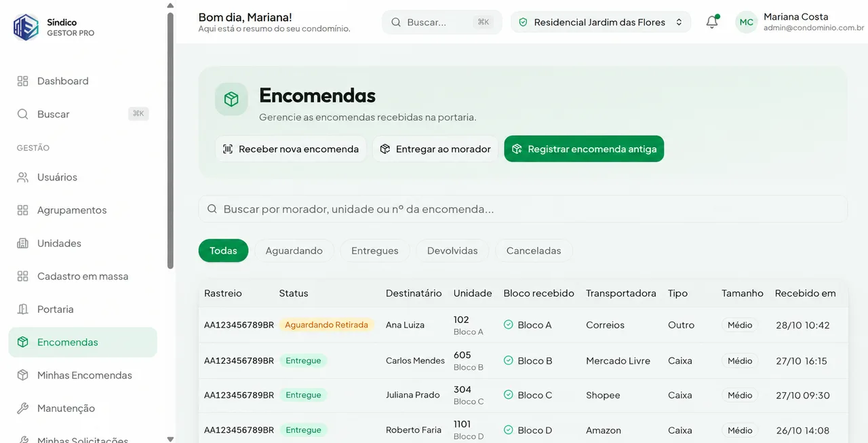
Task: Click the Minhas Solicitações tool icon
Action: point(23,440)
